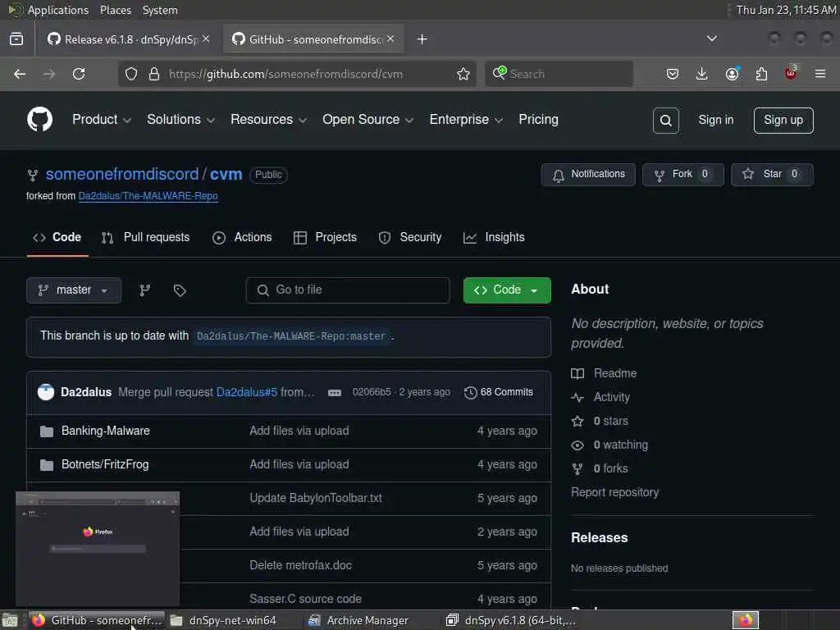840x630 pixels.
Task: Open Da2dalus/The-MALWARE-Repo forked-from link
Action: tap(148, 196)
